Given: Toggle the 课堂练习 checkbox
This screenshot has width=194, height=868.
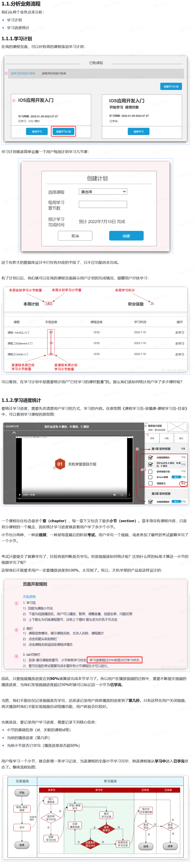Looking at the screenshot, I should [x=151, y=483].
